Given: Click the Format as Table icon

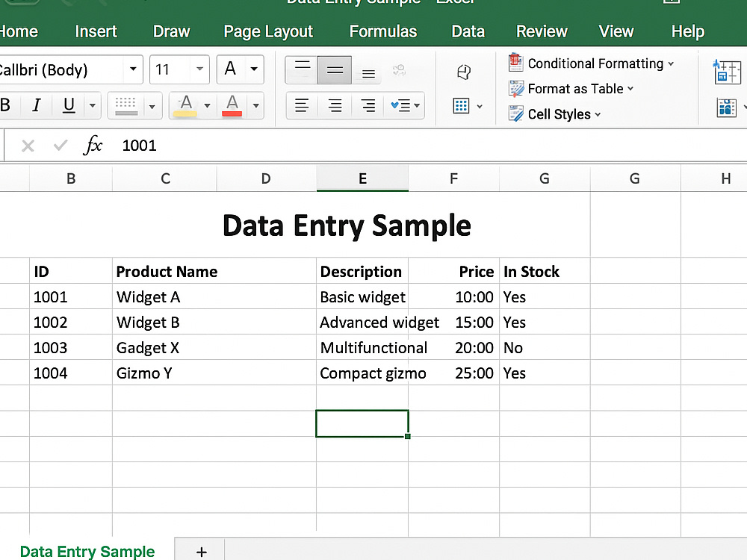Looking at the screenshot, I should (516, 89).
